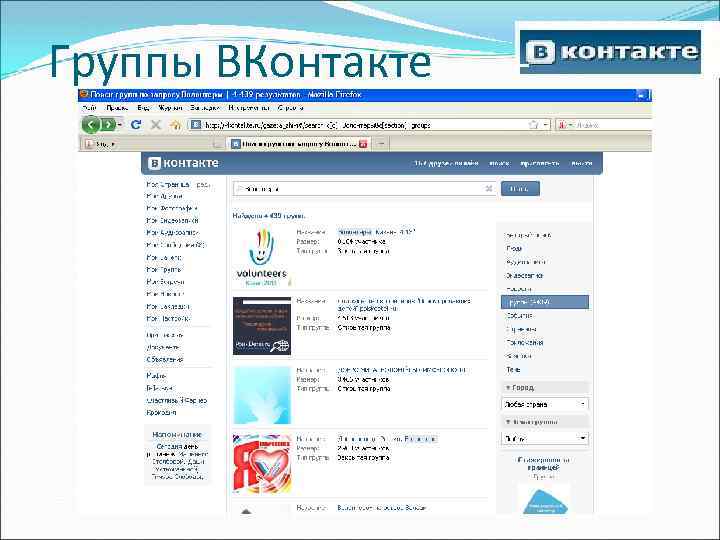Open dark 'Ищу Делать' group thumbnail
Screen dimensions: 720x540
[x=262, y=326]
